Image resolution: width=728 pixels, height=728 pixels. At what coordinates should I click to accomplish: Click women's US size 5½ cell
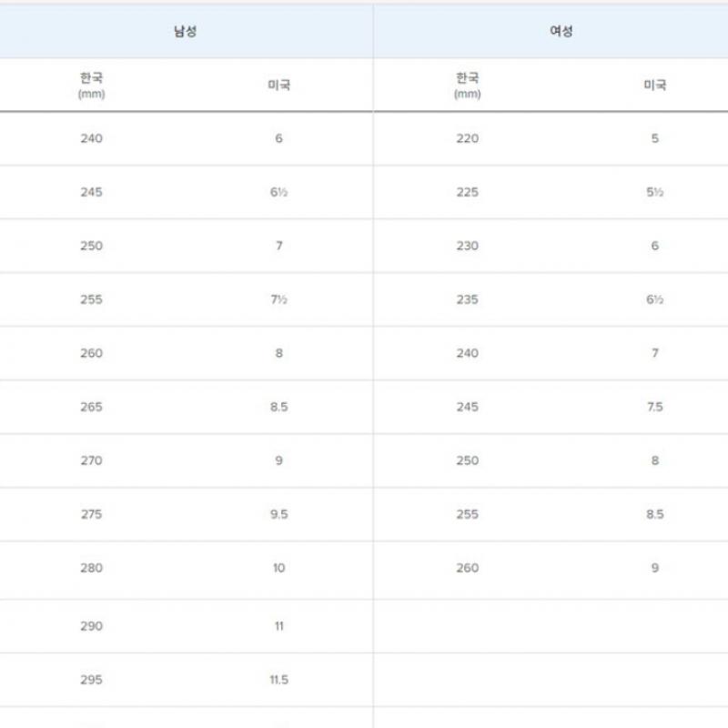[x=654, y=192]
